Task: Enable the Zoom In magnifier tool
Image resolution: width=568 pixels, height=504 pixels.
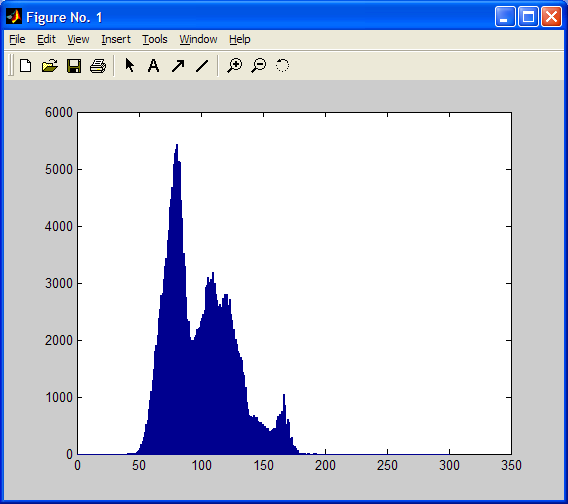Action: [x=234, y=66]
